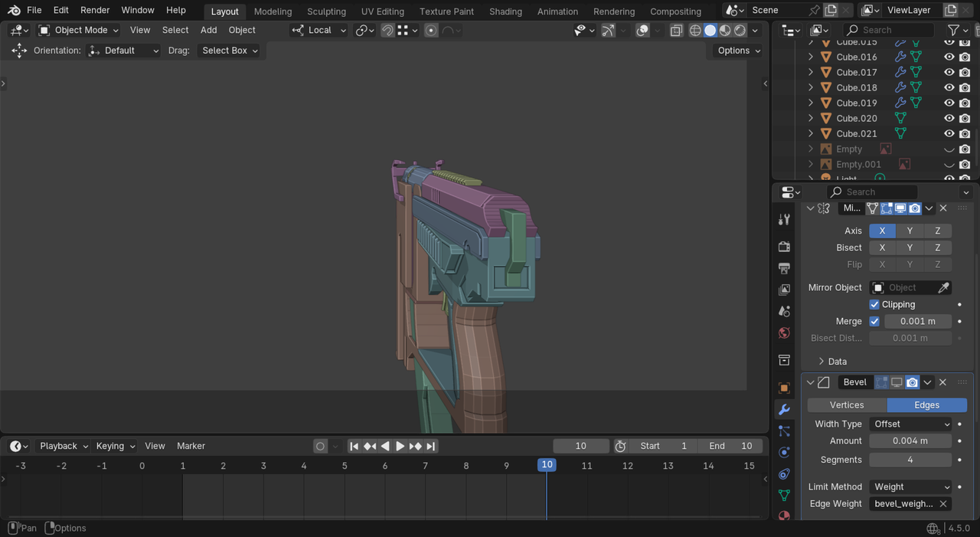Hide Cube.018 with its eye icon
This screenshot has width=980, height=537.
[949, 87]
